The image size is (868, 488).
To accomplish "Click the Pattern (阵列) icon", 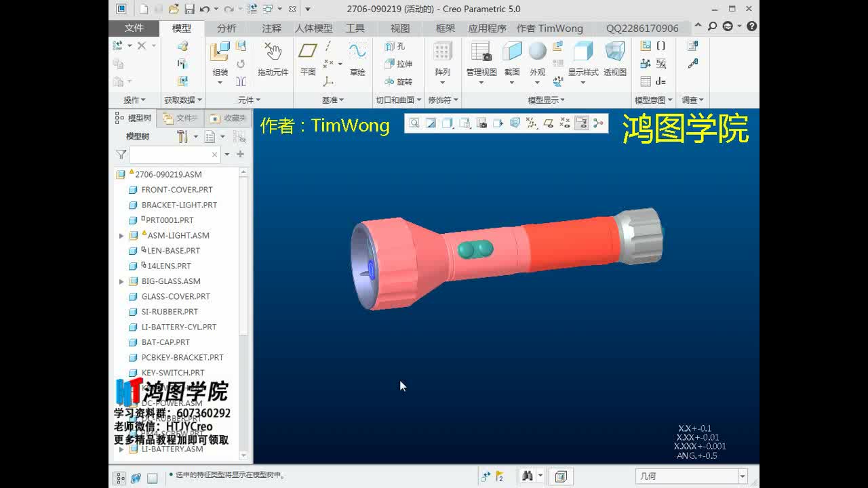I will pos(443,52).
